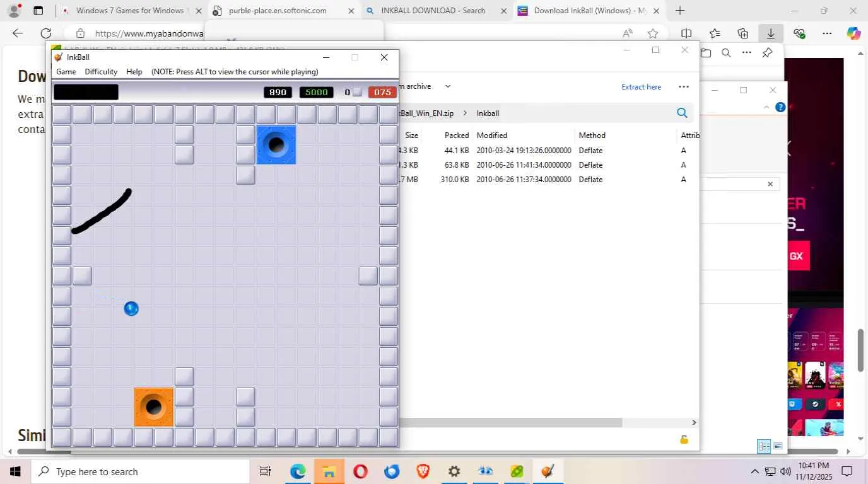Open File Explorer from the taskbar
This screenshot has width=868, height=484.
[329, 471]
